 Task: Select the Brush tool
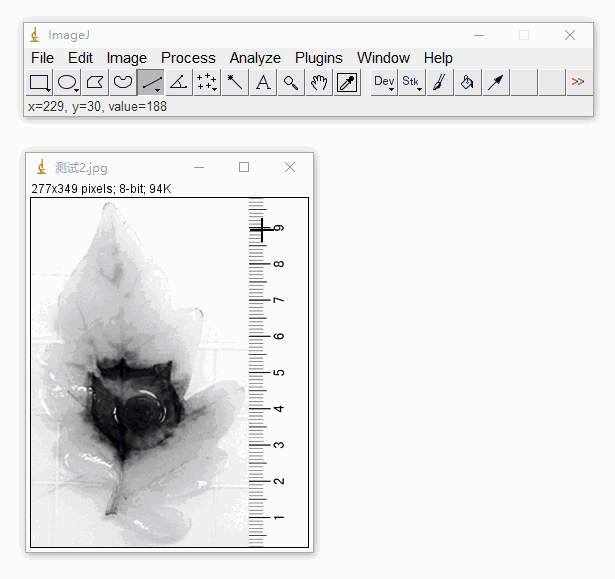(x=440, y=82)
